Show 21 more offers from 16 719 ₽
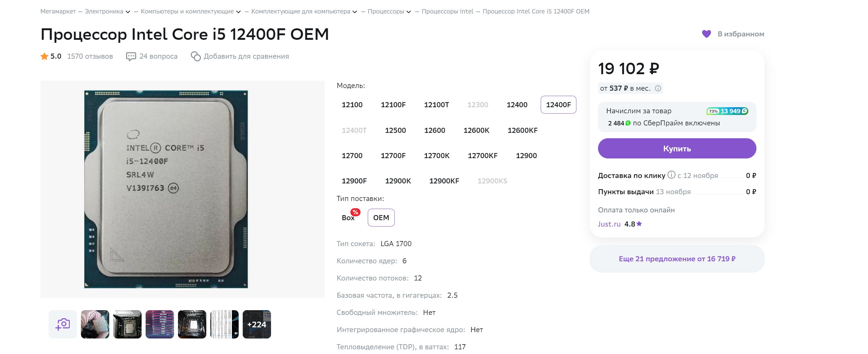Screen dimensions: 868x354 677,259
